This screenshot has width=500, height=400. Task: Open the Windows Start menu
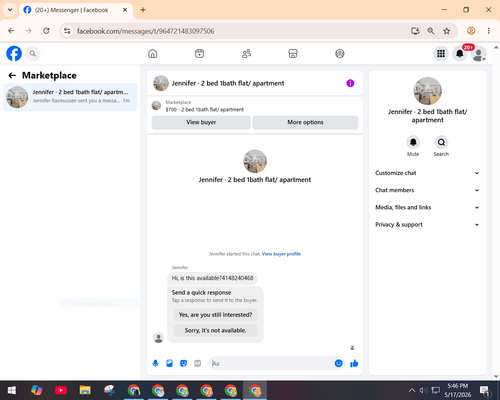tap(11, 390)
